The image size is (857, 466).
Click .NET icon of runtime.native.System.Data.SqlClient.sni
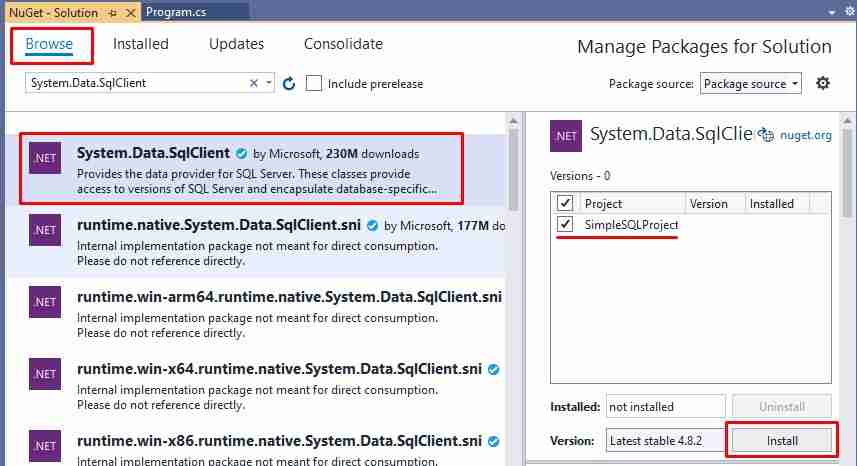click(x=45, y=230)
